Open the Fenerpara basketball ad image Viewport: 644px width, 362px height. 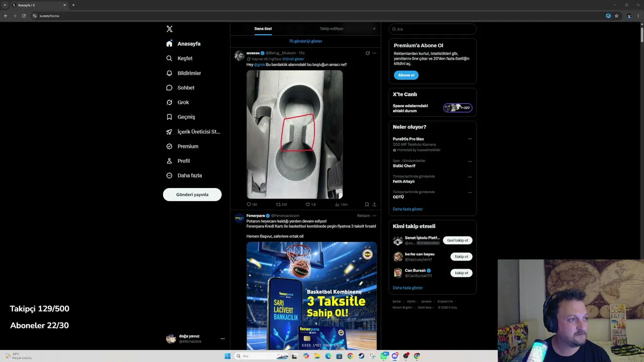click(311, 296)
